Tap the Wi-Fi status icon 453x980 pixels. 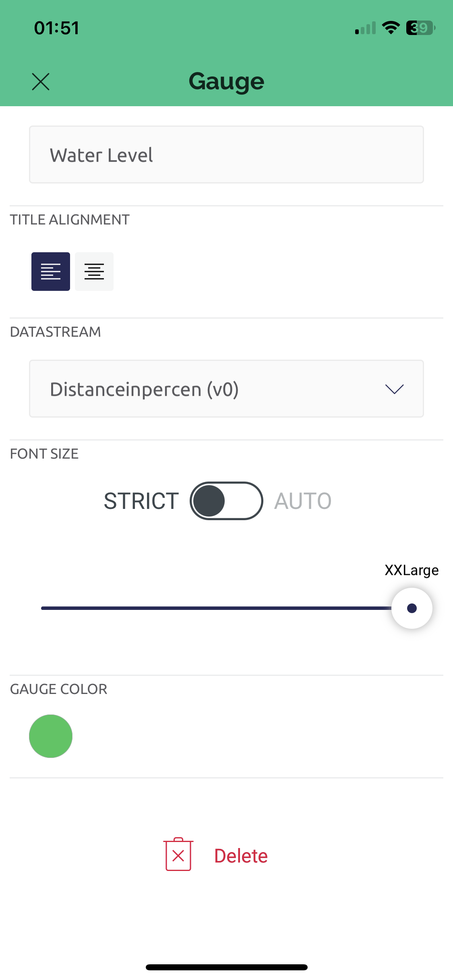click(x=391, y=28)
